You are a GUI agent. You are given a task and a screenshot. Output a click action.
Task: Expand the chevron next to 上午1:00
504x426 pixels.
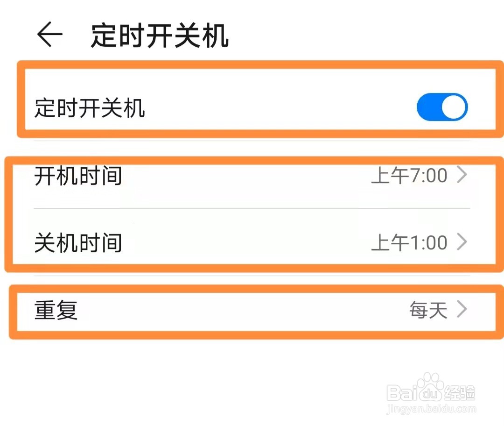pos(462,243)
